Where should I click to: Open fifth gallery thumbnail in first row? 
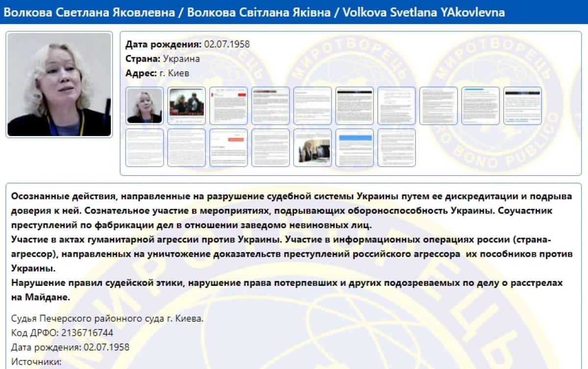(313, 106)
